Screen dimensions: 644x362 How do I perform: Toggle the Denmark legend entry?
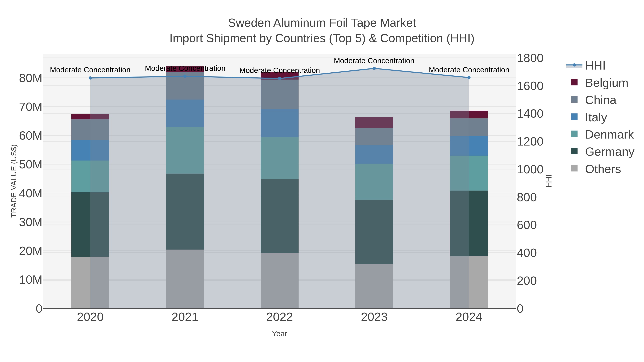tap(602, 134)
